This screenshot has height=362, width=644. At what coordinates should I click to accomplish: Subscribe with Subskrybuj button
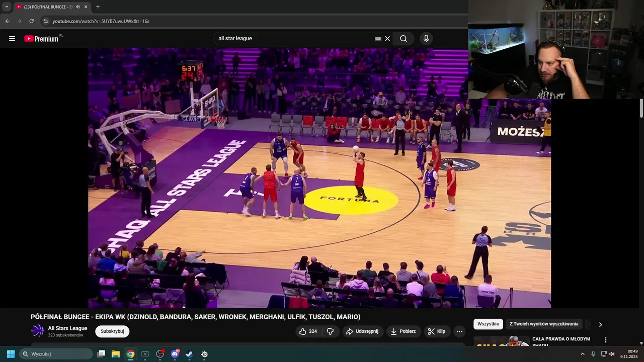click(x=112, y=331)
